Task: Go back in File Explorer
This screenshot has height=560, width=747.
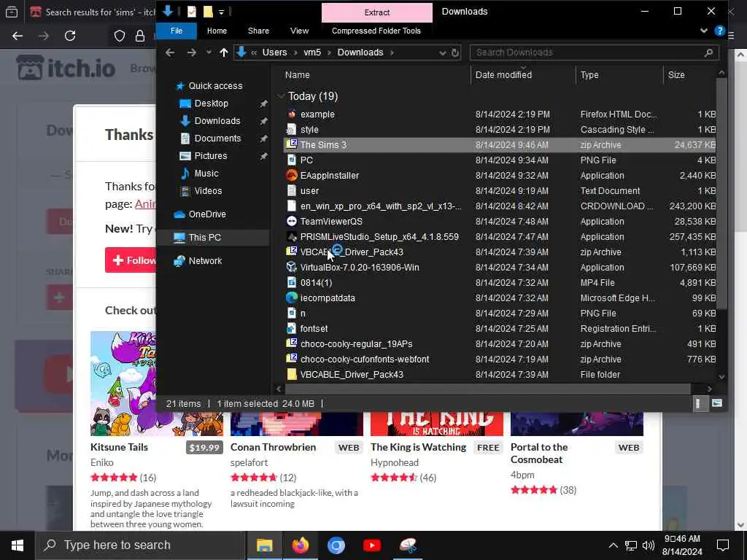Action: coord(170,52)
